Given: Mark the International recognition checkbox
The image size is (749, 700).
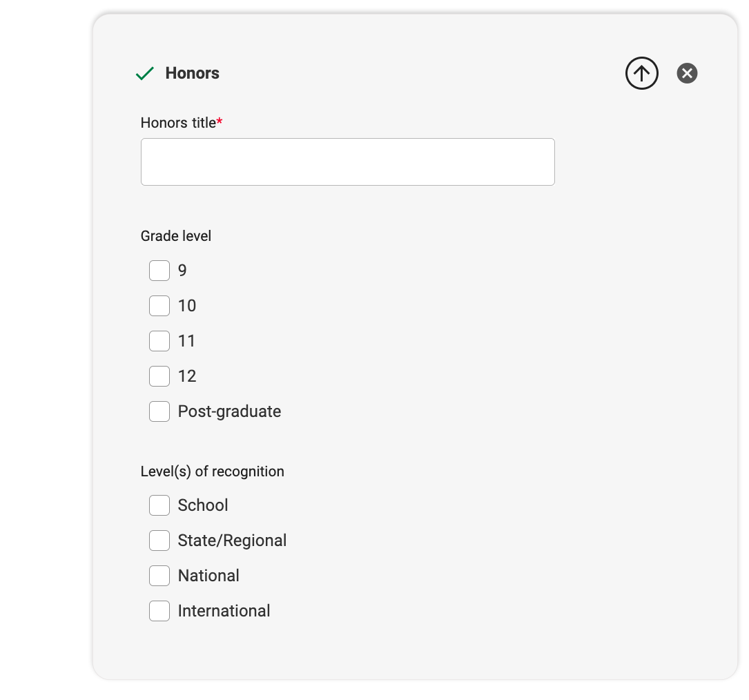Looking at the screenshot, I should pos(159,611).
